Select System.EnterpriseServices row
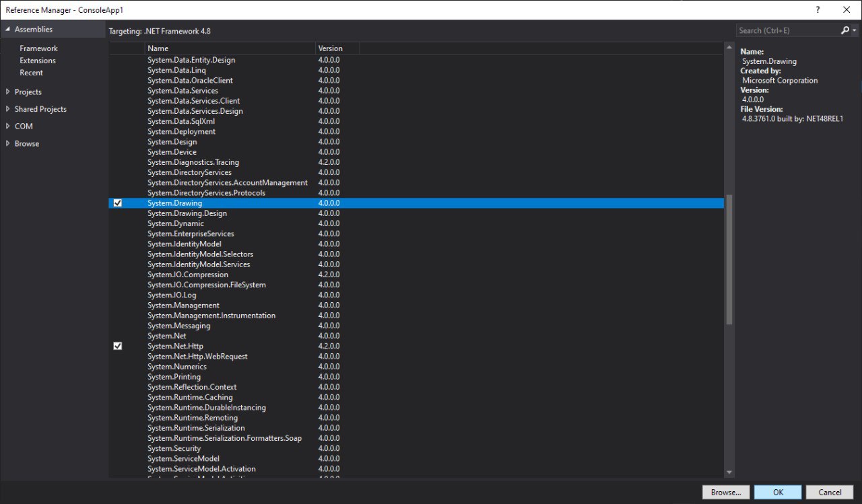The height and width of the screenshot is (504, 862). pyautogui.click(x=416, y=233)
